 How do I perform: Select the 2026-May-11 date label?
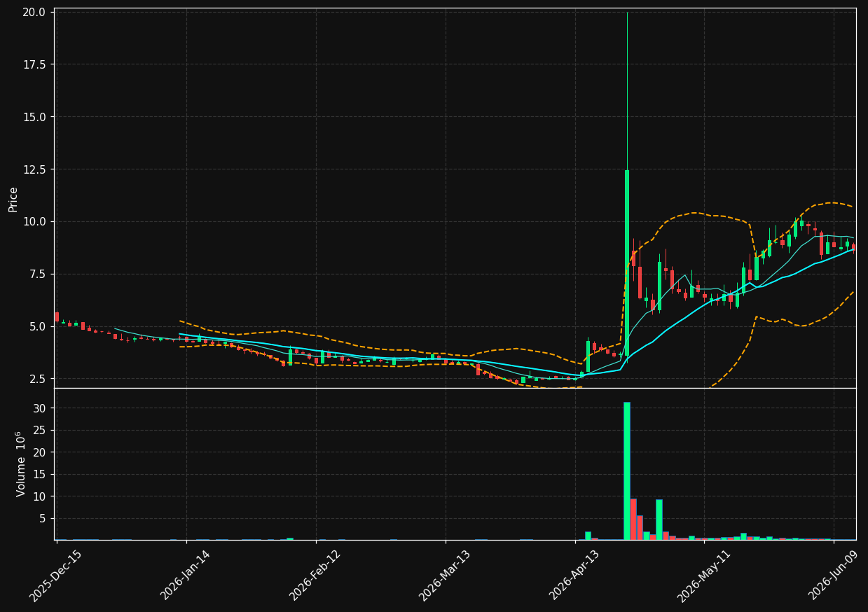point(704,576)
